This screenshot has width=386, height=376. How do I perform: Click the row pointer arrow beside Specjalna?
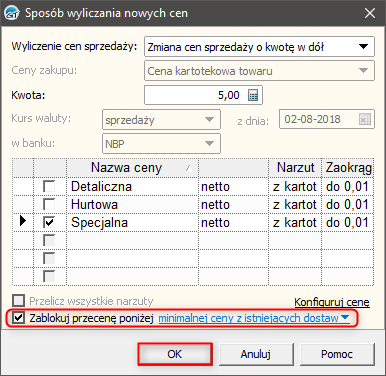(23, 221)
